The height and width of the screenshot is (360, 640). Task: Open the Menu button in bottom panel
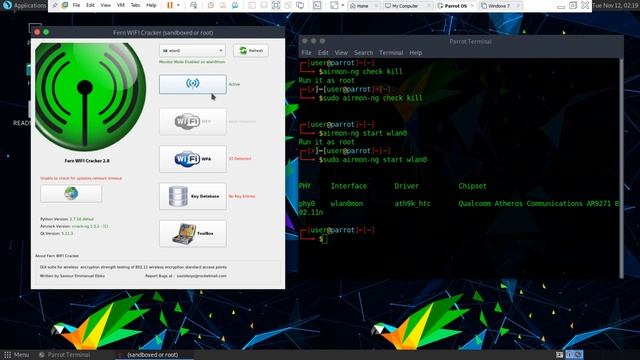(x=17, y=355)
